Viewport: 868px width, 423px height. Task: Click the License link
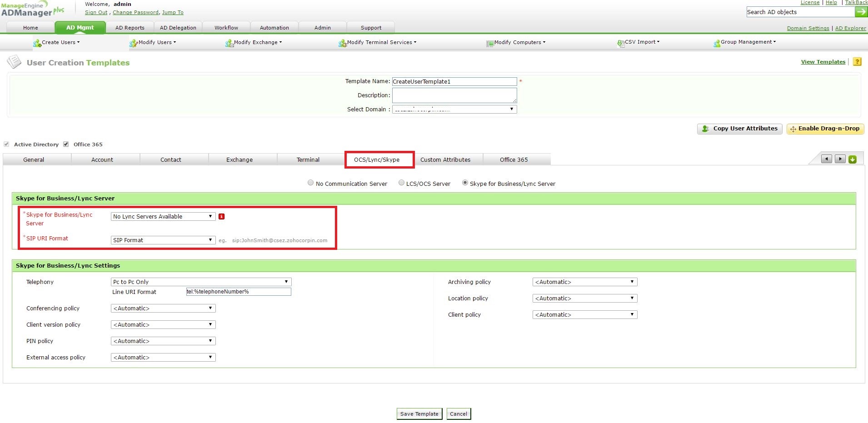pos(810,3)
